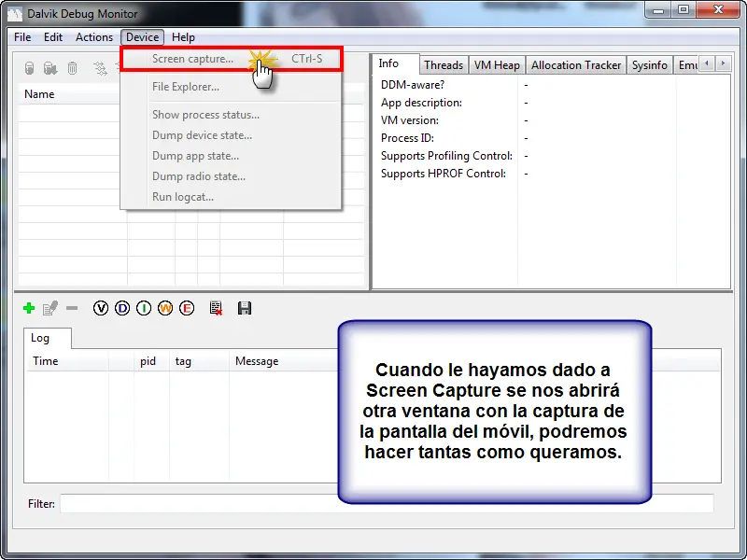The width and height of the screenshot is (747, 560).
Task: Switch to the Info tab
Action: pos(395,63)
